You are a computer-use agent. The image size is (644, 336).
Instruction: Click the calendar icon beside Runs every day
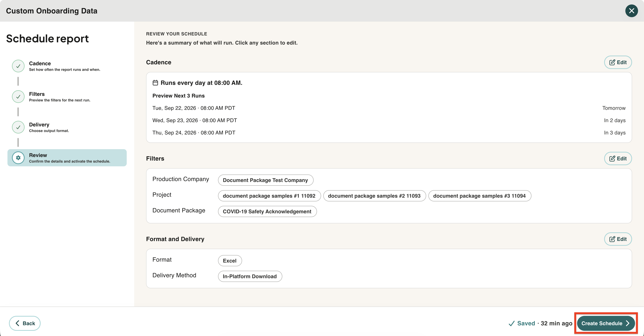click(x=155, y=83)
